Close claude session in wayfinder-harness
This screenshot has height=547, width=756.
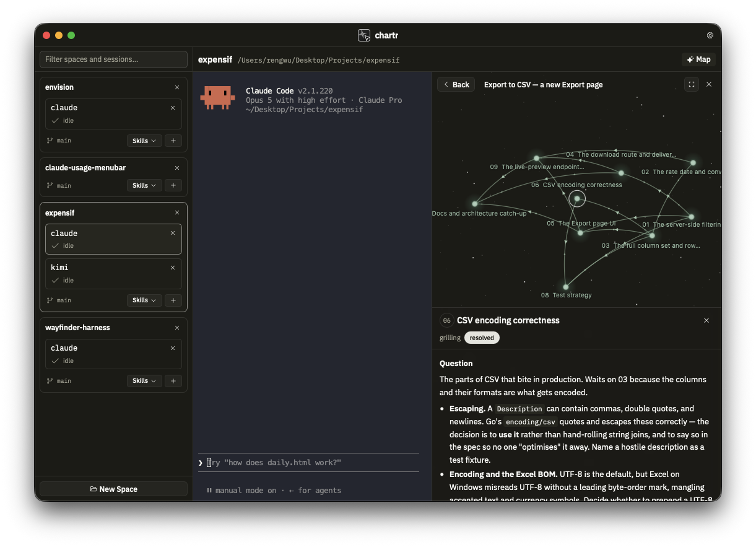click(173, 348)
